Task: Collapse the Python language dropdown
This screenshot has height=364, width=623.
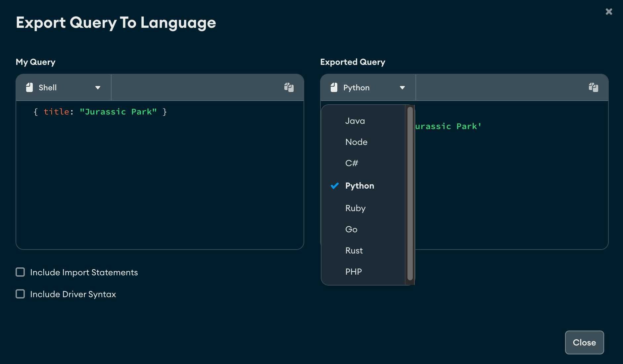Action: click(x=402, y=87)
